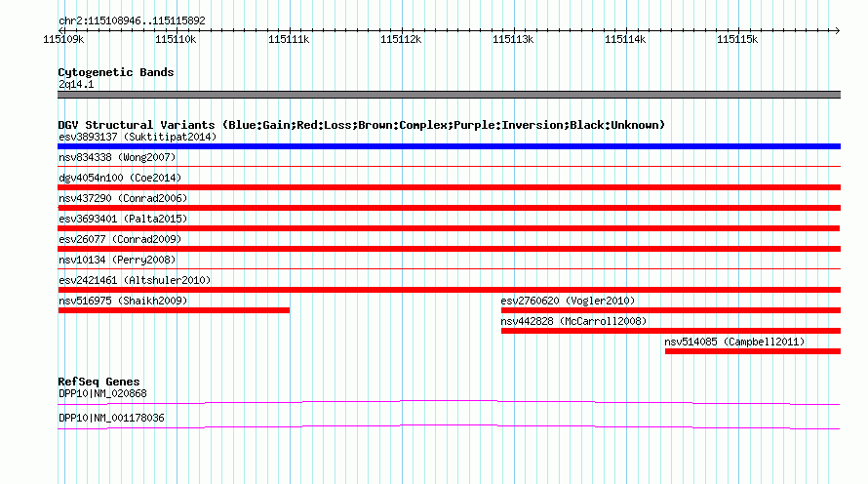868x484 pixels.
Task: Open variant esv26077 (Conrad2009) label
Action: click(120, 239)
